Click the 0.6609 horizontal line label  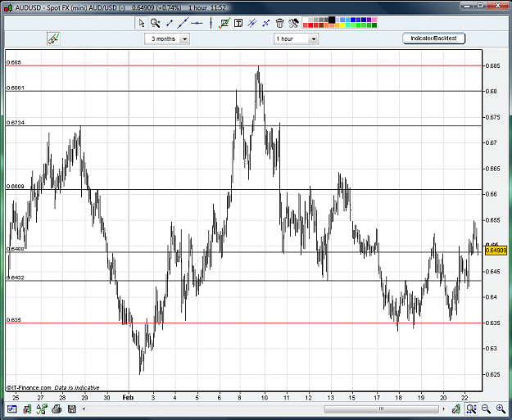15,187
